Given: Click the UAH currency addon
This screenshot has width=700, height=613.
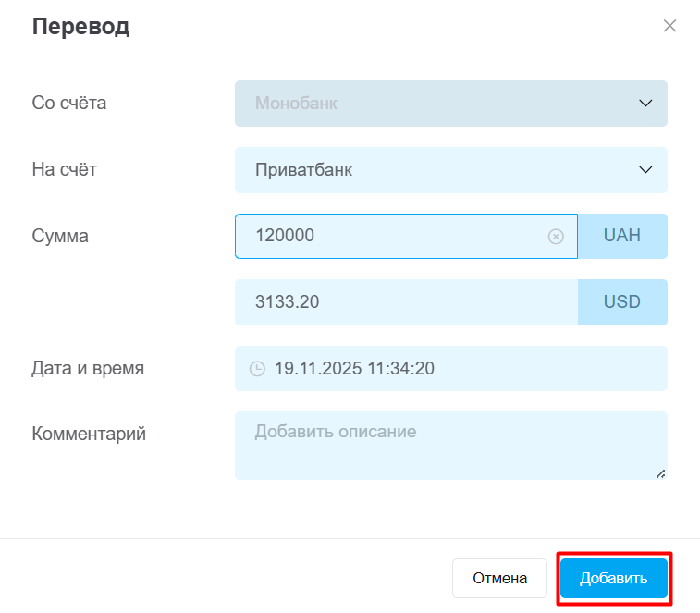Looking at the screenshot, I should (x=622, y=236).
